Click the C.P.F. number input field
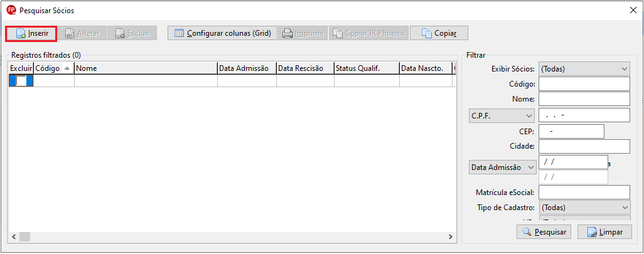 point(584,115)
